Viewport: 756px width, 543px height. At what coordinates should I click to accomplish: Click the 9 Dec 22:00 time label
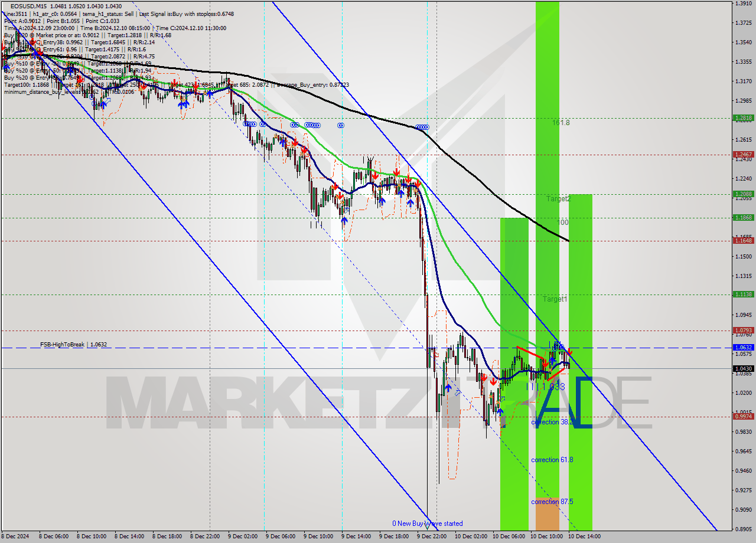431,537
